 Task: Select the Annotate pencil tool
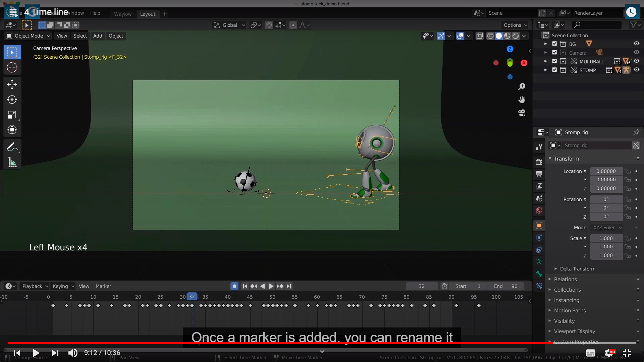coord(12,147)
